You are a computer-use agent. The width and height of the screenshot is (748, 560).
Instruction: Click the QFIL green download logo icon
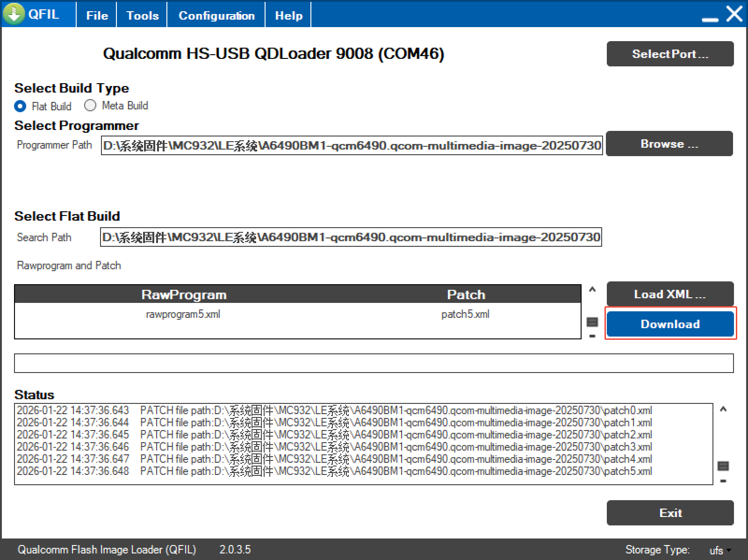click(14, 14)
